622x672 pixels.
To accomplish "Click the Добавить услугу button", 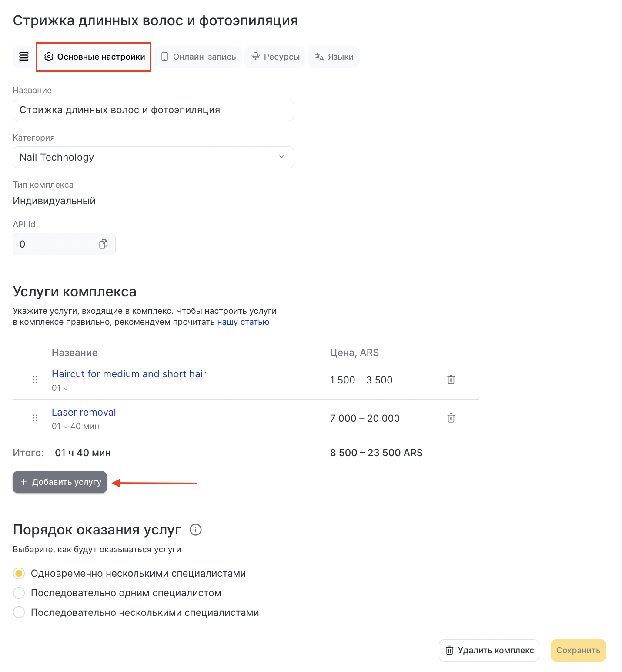I will point(60,482).
